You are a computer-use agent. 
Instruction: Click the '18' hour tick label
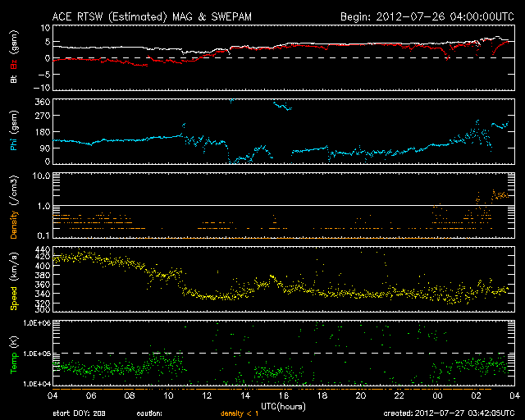pyautogui.click(x=322, y=396)
